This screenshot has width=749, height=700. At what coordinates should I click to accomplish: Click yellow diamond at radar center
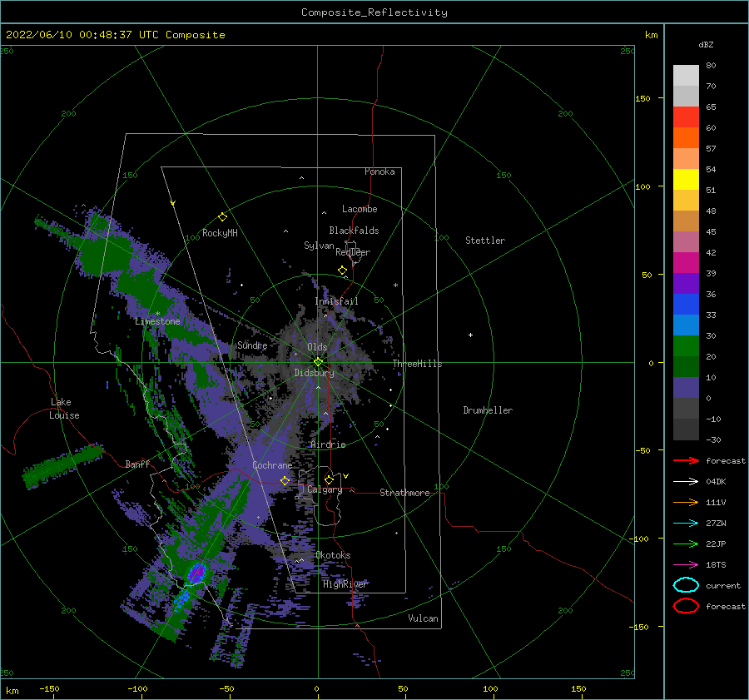pos(318,362)
